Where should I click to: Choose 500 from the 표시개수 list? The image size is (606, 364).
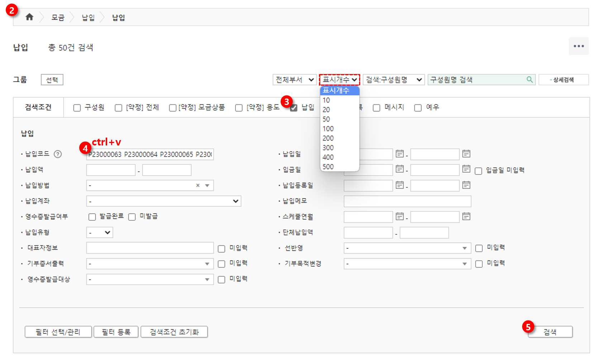click(x=328, y=167)
